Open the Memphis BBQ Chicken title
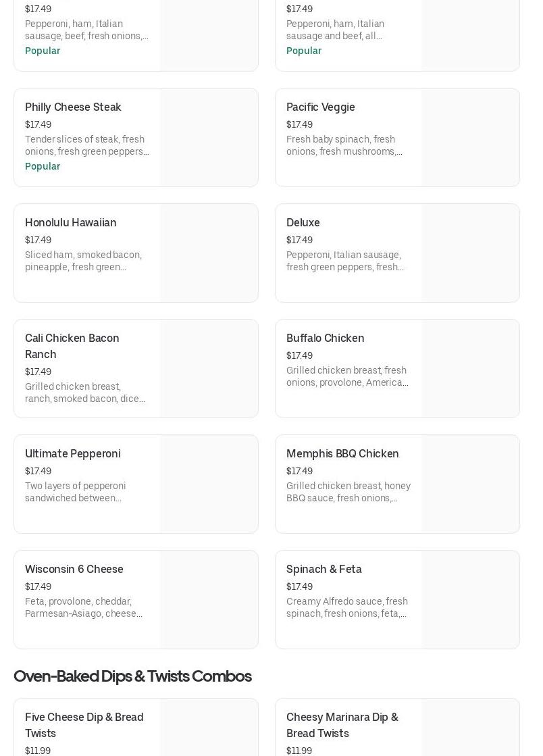Screen dimensions: 543x756 [x=342, y=454]
